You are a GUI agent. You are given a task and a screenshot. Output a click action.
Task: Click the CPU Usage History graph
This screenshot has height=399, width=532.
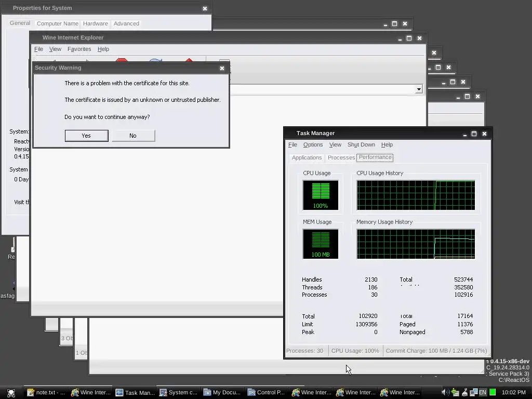pyautogui.click(x=416, y=195)
